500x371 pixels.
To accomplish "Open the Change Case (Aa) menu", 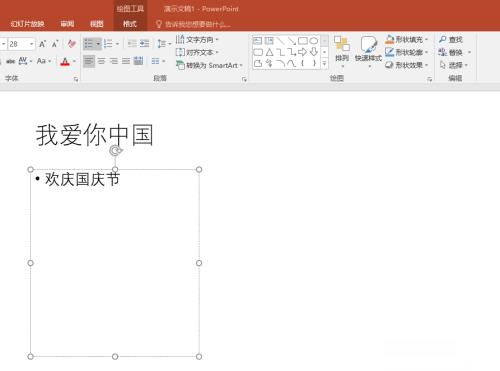I will (x=44, y=61).
